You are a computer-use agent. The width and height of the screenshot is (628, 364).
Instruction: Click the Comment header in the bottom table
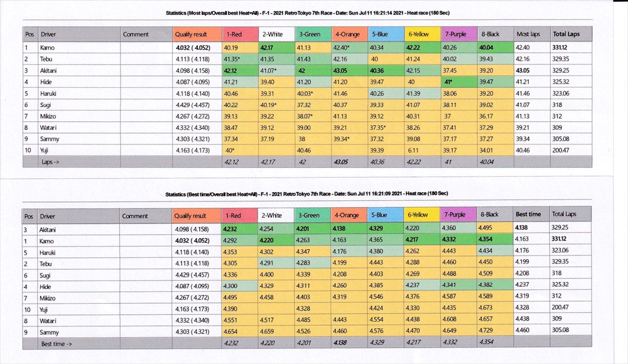tap(135, 215)
